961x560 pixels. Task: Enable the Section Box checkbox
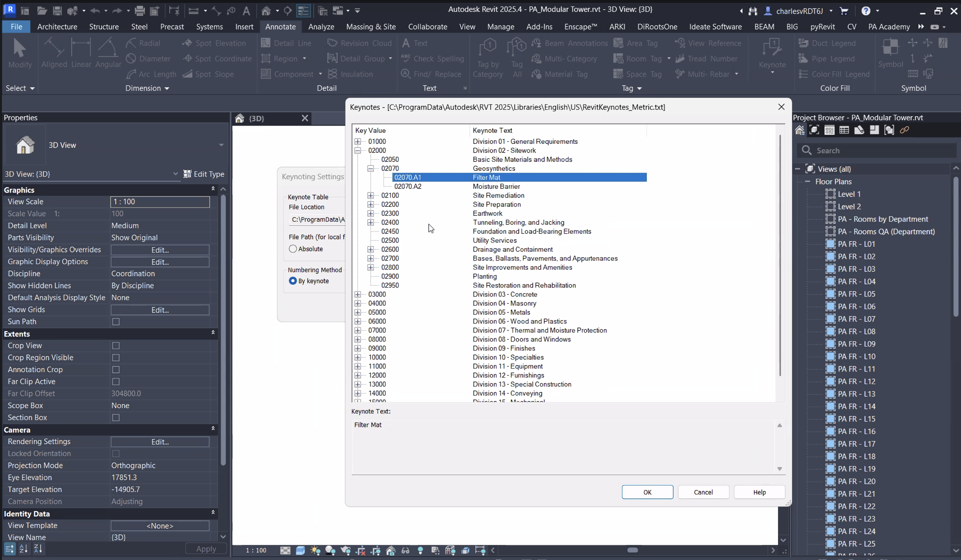[116, 418]
